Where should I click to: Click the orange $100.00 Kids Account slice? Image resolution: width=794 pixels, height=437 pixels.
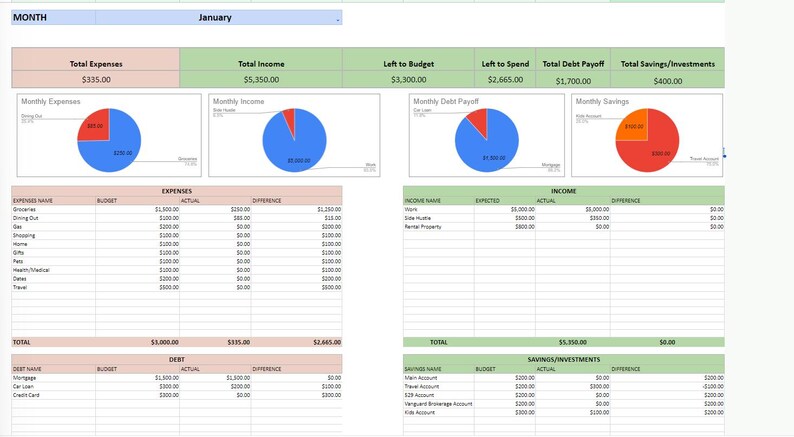coord(633,127)
